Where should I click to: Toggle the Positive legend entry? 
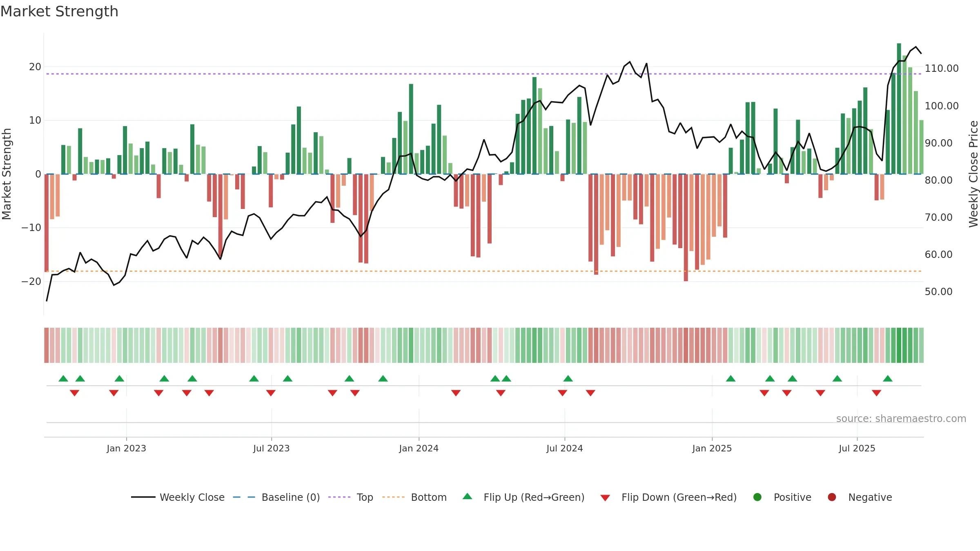click(x=782, y=497)
